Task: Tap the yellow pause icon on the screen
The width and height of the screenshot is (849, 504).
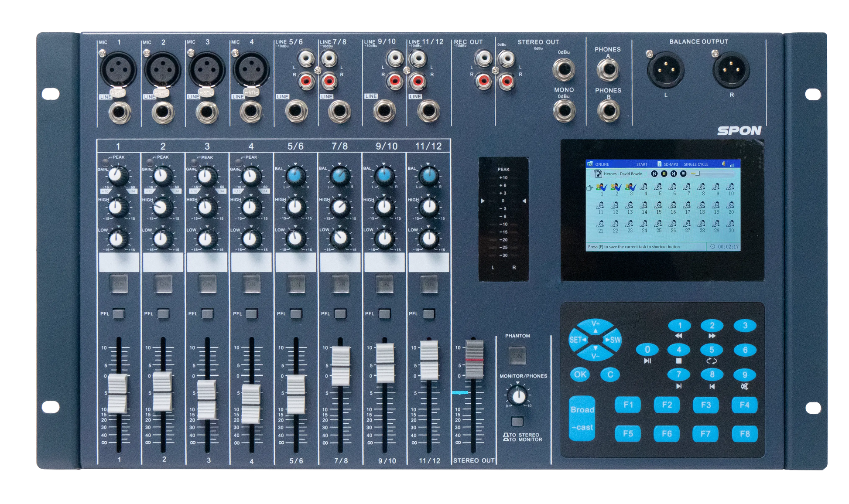Action: 664,174
